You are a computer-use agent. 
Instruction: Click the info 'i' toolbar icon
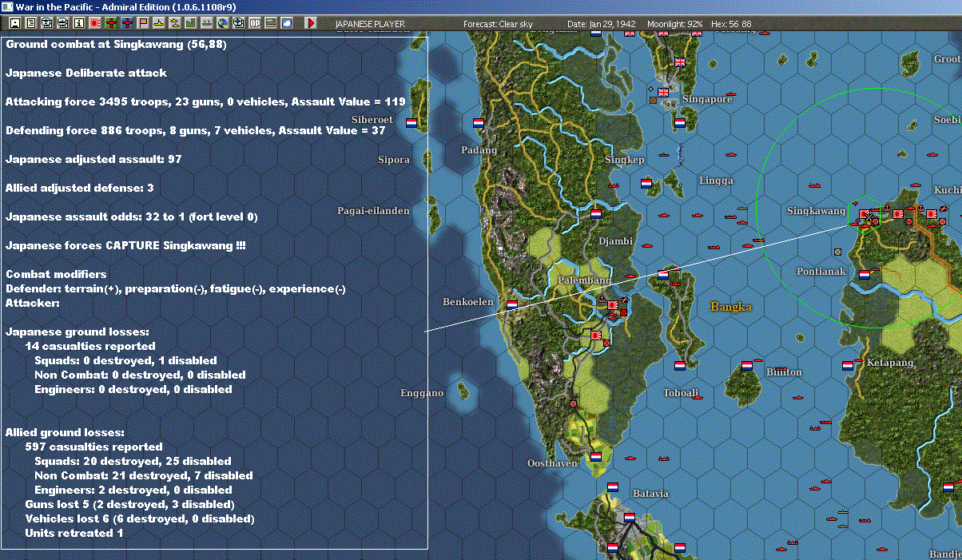(78, 23)
